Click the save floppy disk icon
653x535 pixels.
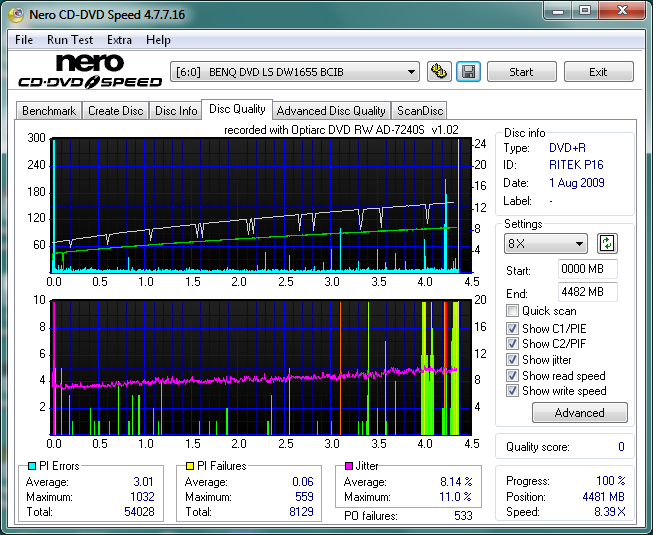pos(467,72)
